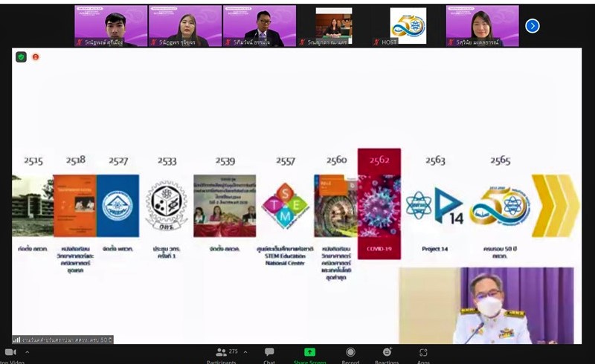The height and width of the screenshot is (364, 595).
Task: Click the 'STEM Education National Center' caption
Action: coord(285,259)
